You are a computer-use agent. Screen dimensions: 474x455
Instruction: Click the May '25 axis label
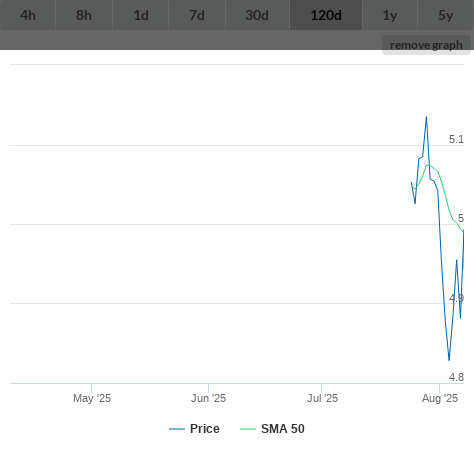92,398
